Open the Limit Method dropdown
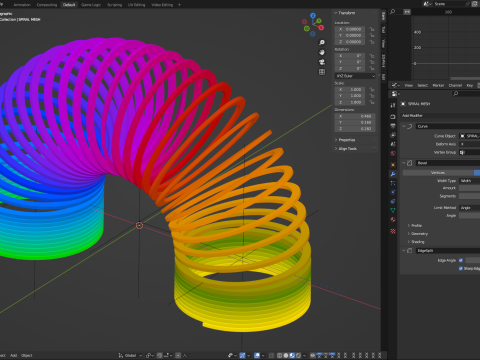 469,208
